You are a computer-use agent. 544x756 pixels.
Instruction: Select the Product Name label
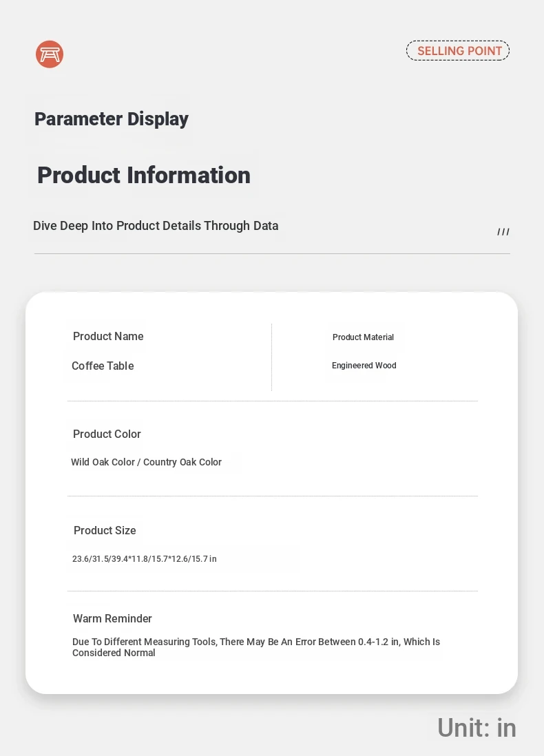(x=108, y=337)
